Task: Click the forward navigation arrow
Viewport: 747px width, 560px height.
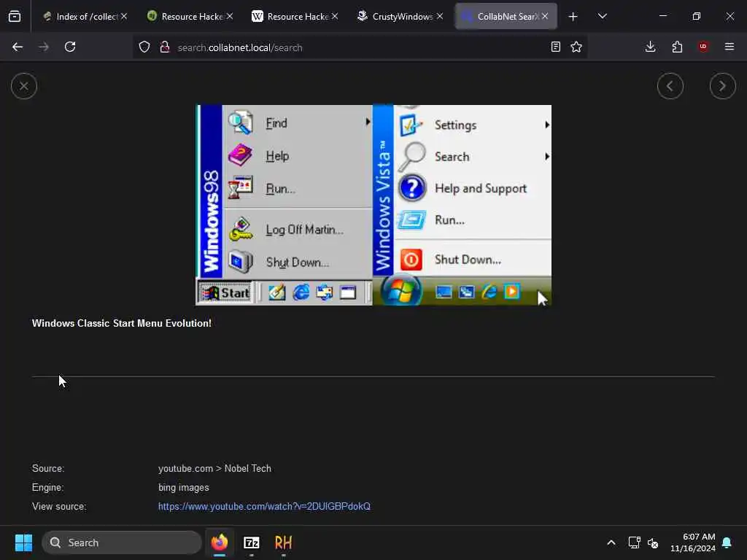Action: click(x=44, y=47)
